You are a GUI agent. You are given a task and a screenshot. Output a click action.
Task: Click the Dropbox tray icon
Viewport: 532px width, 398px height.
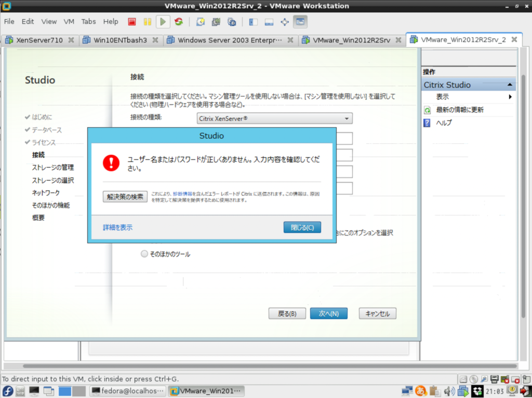coord(477,391)
